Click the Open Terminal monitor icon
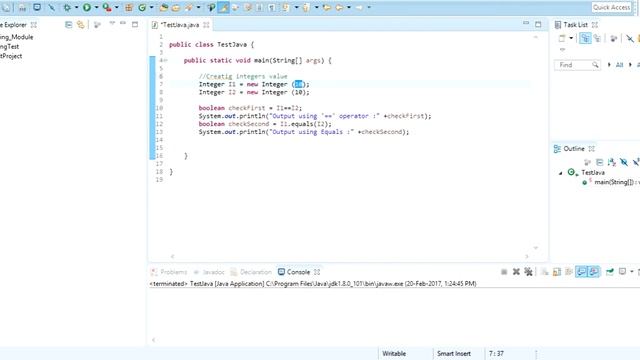 click(37, 7)
